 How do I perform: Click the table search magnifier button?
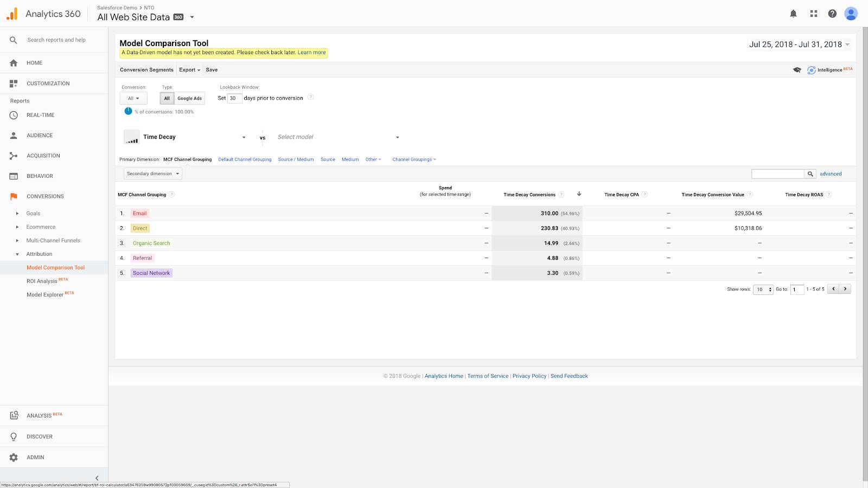[x=810, y=174]
